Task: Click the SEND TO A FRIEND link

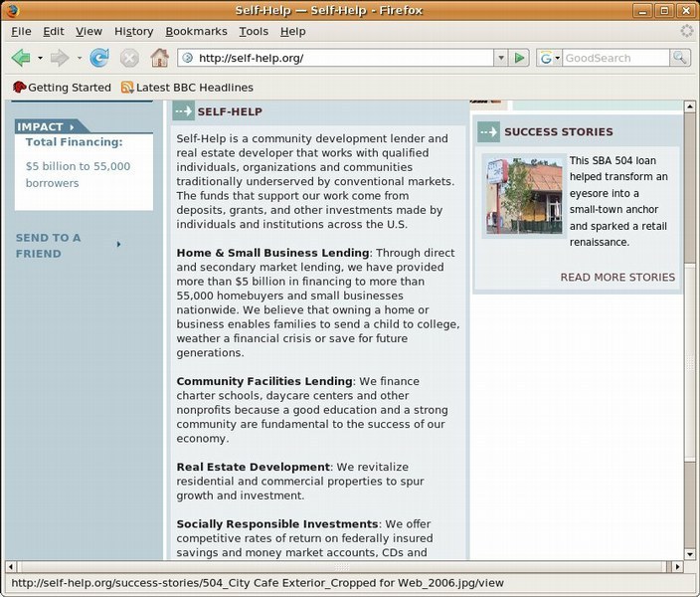Action: coord(49,245)
